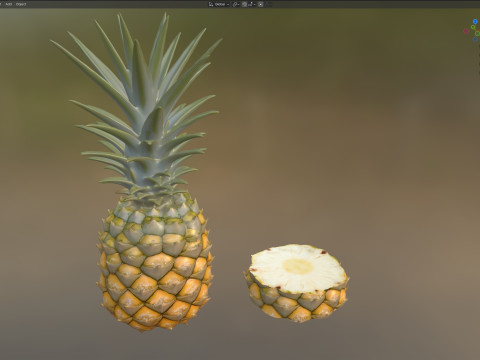This screenshot has height=360, width=480.
Task: Toggle proportional editing button
Action: point(261,4)
